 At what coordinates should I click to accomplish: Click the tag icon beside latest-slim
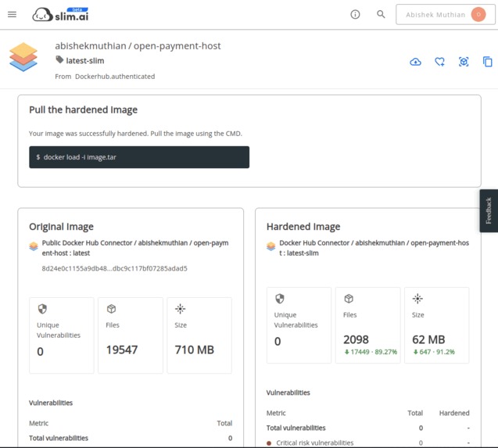[x=59, y=59]
